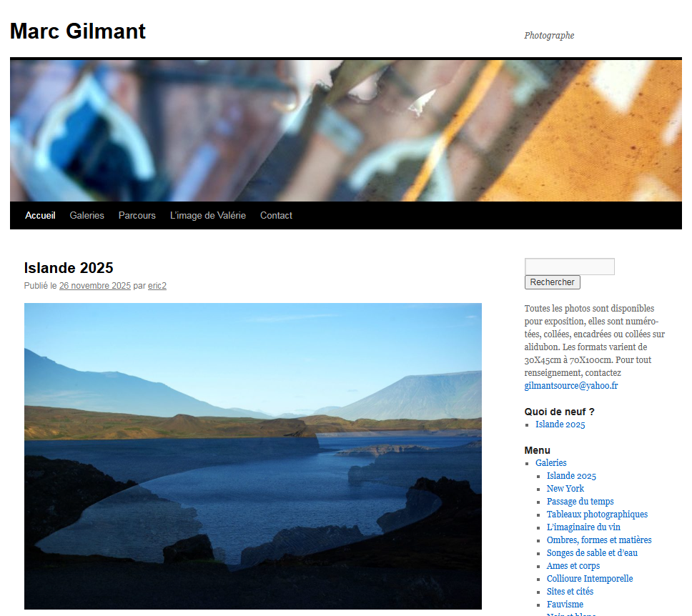Open Passage du temps gallery

[x=580, y=501]
